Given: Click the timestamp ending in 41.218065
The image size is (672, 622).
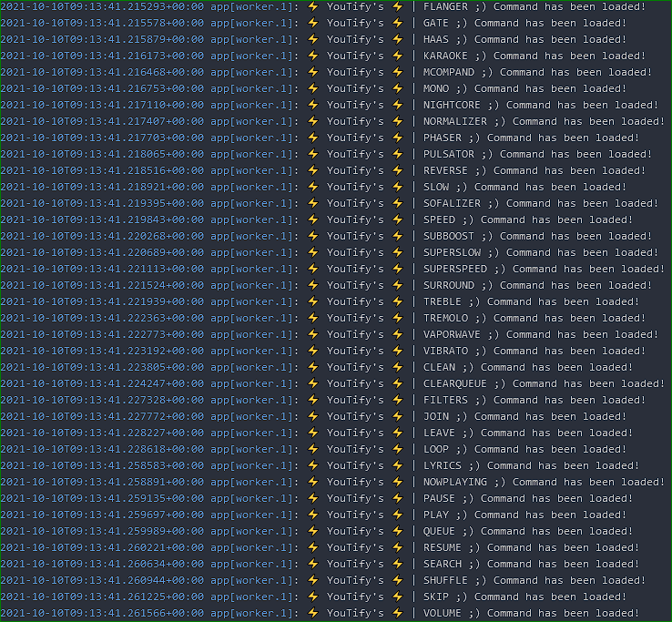Looking at the screenshot, I should [102, 154].
